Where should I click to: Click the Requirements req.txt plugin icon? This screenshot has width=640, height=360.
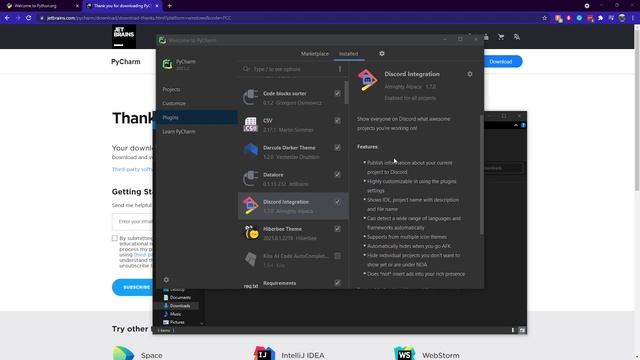[x=251, y=286]
